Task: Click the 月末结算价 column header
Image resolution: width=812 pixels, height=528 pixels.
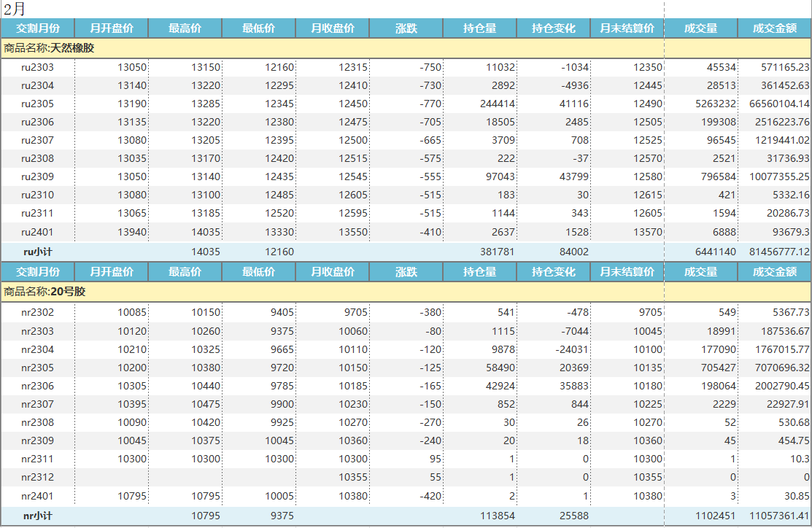Action: pyautogui.click(x=626, y=28)
